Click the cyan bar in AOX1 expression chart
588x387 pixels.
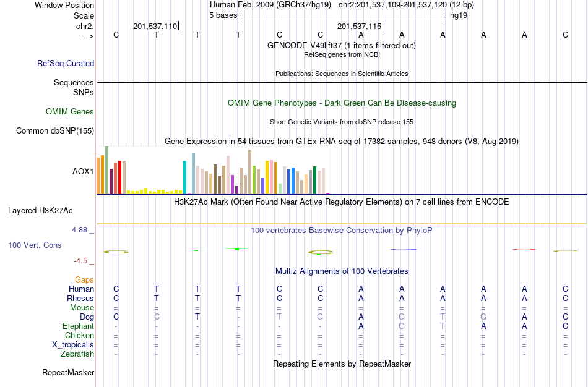185,177
